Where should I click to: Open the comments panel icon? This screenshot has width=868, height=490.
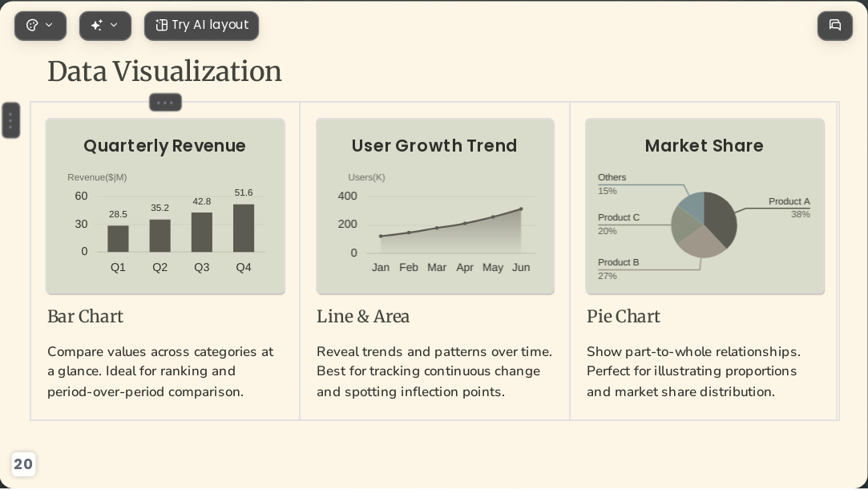point(835,26)
